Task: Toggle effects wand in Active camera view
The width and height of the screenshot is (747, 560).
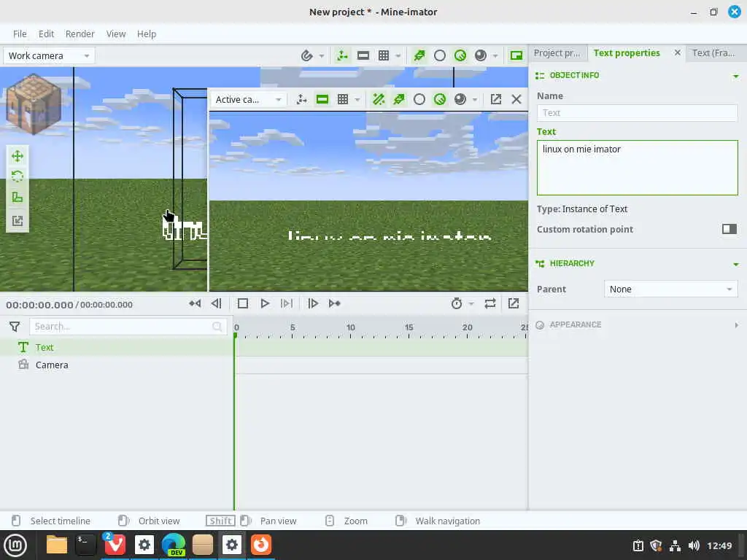Action: click(x=379, y=99)
